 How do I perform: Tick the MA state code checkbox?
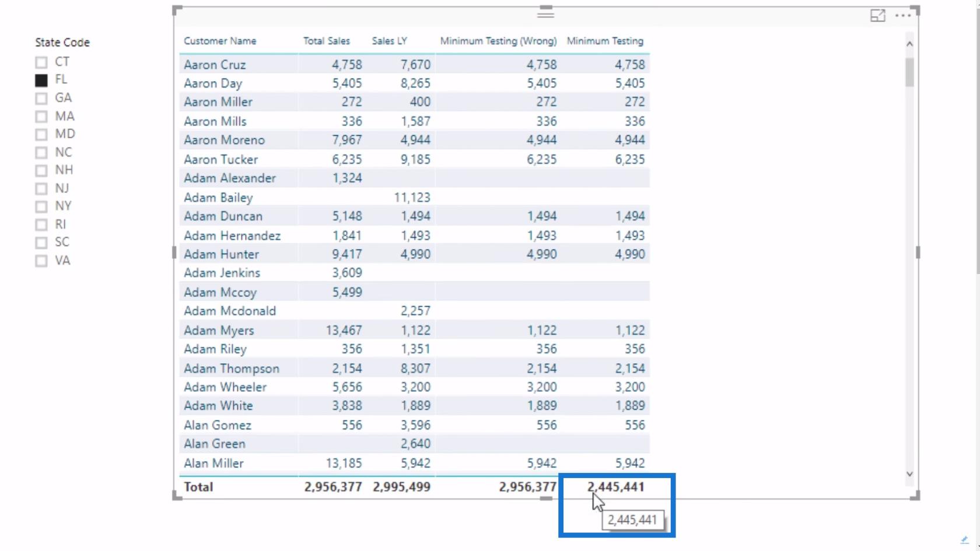tap(41, 117)
